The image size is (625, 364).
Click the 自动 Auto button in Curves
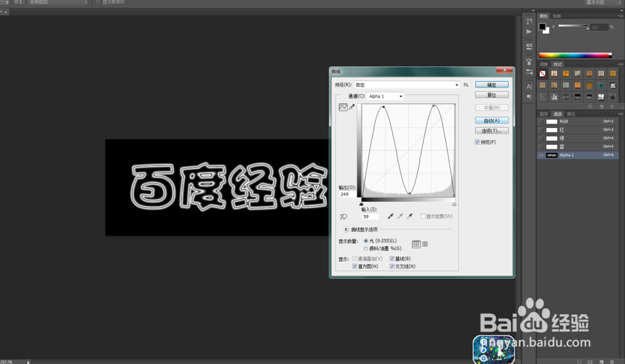[491, 120]
